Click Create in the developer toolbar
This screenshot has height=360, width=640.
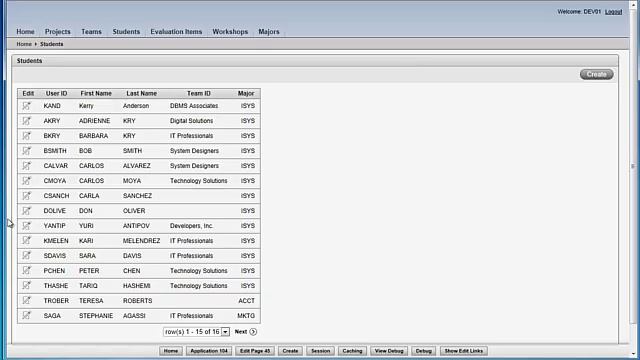[x=290, y=351]
